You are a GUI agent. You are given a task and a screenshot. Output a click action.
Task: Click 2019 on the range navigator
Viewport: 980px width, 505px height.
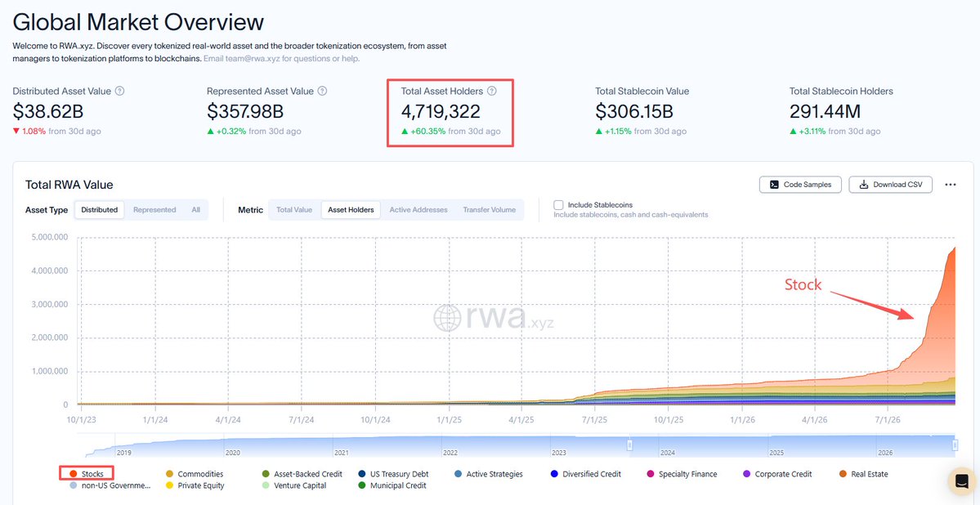pyautogui.click(x=123, y=453)
